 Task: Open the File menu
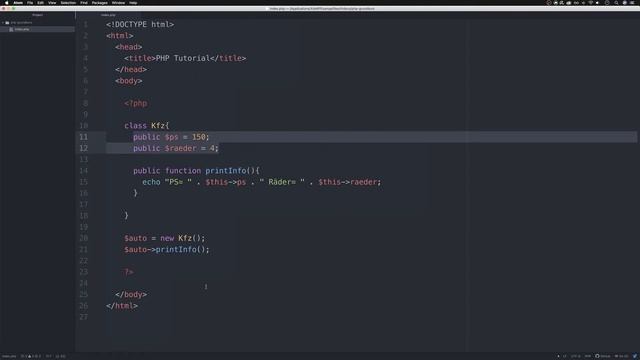click(30, 2)
